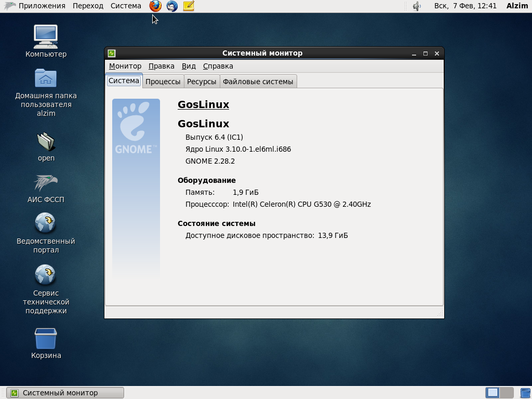532x399 pixels.
Task: Open the alzim home folder icon
Action: [46, 79]
